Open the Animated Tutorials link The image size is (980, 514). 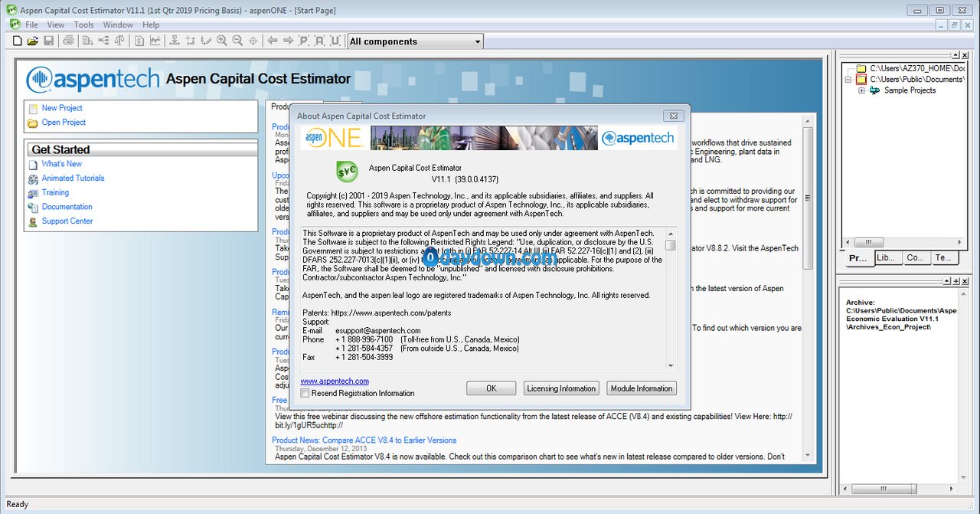(73, 178)
